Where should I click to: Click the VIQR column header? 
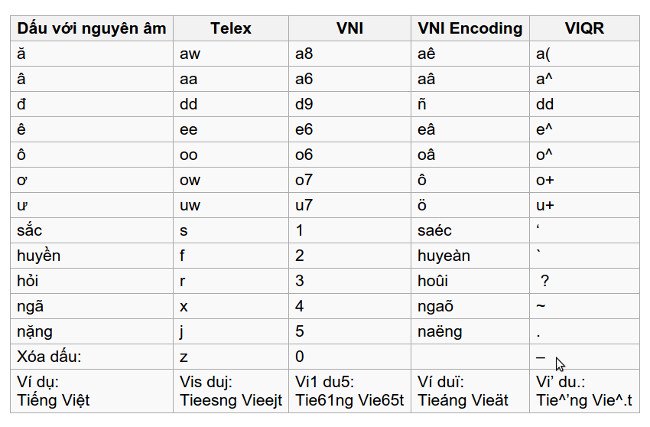pyautogui.click(x=584, y=28)
